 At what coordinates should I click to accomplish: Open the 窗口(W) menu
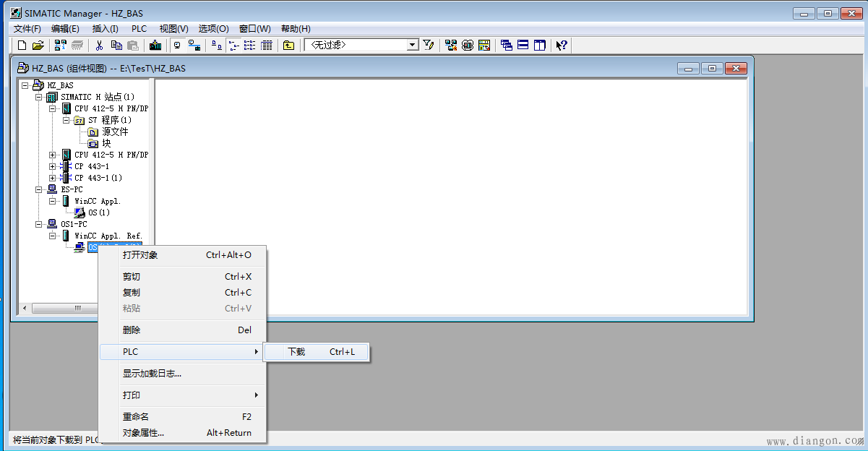point(254,29)
